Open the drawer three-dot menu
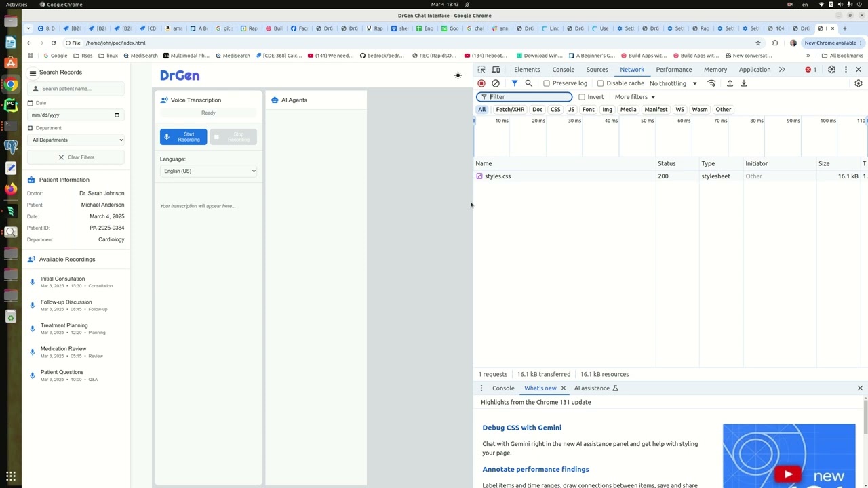Viewport: 868px width, 488px height. click(481, 388)
